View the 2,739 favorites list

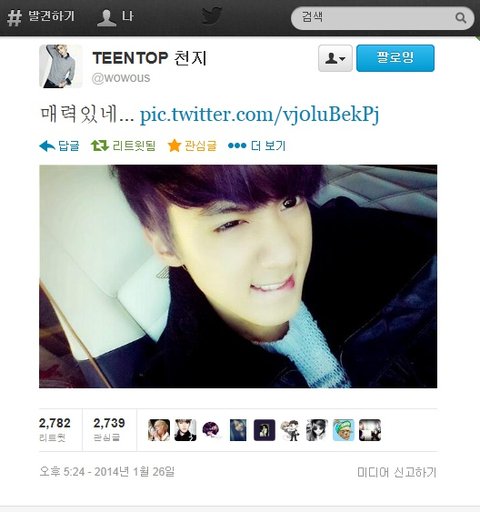point(109,429)
